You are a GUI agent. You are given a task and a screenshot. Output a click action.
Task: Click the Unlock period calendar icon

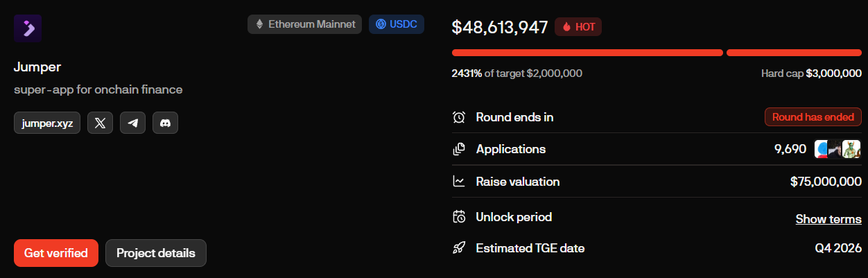[459, 217]
